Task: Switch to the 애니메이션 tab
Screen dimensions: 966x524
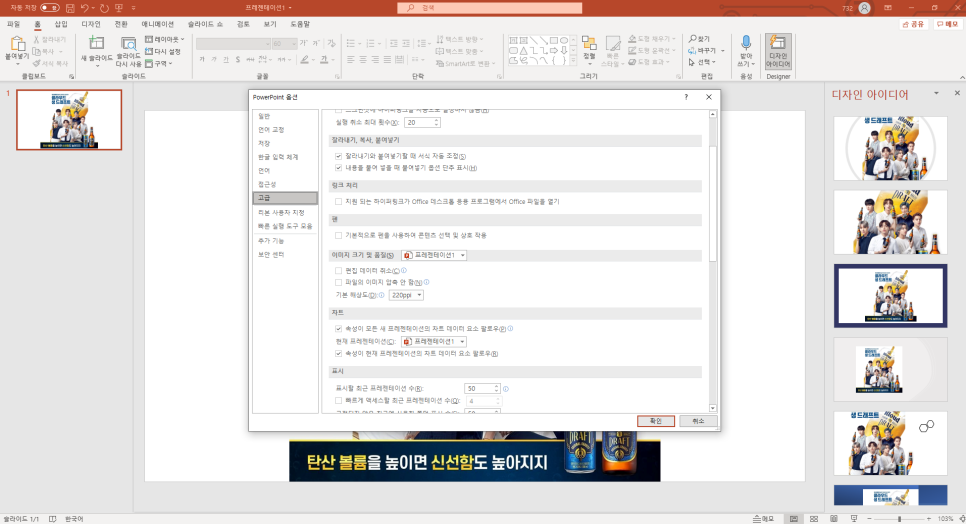Action: pos(158,24)
